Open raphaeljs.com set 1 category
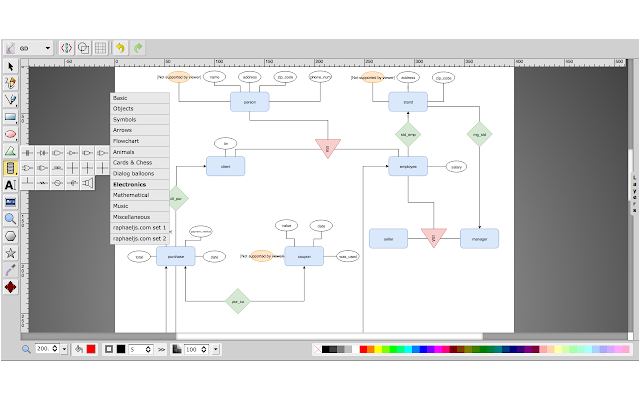Screen dimensions: 640x400 click(140, 227)
